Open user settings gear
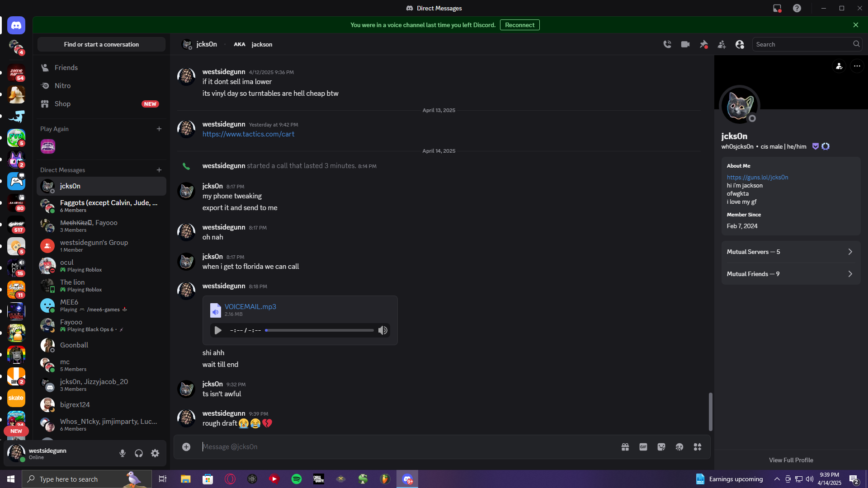The image size is (868, 488). pos(155,453)
